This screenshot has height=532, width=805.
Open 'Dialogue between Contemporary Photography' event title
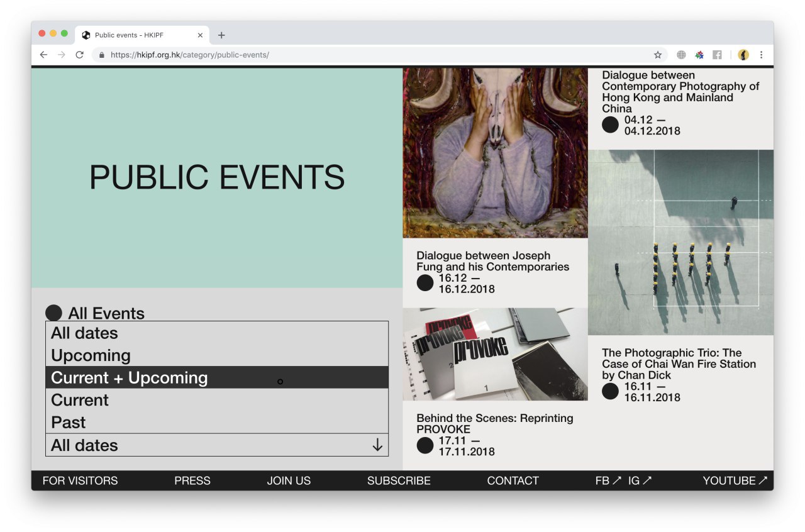[x=680, y=92]
